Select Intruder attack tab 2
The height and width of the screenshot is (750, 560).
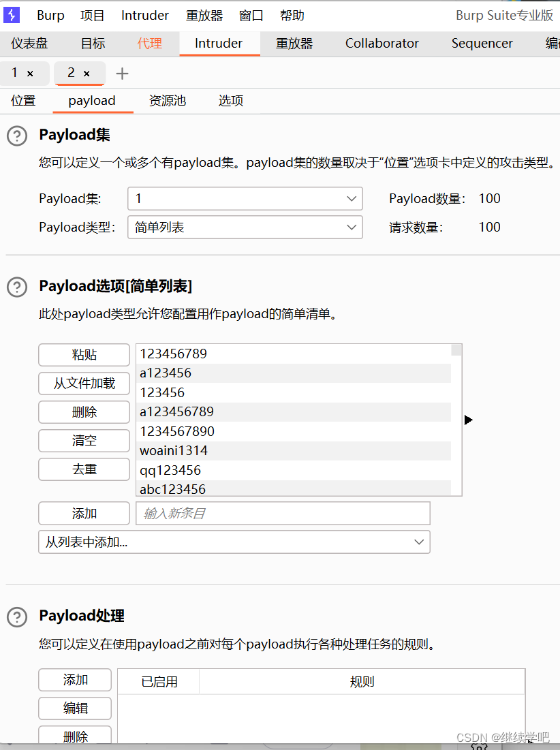(72, 73)
